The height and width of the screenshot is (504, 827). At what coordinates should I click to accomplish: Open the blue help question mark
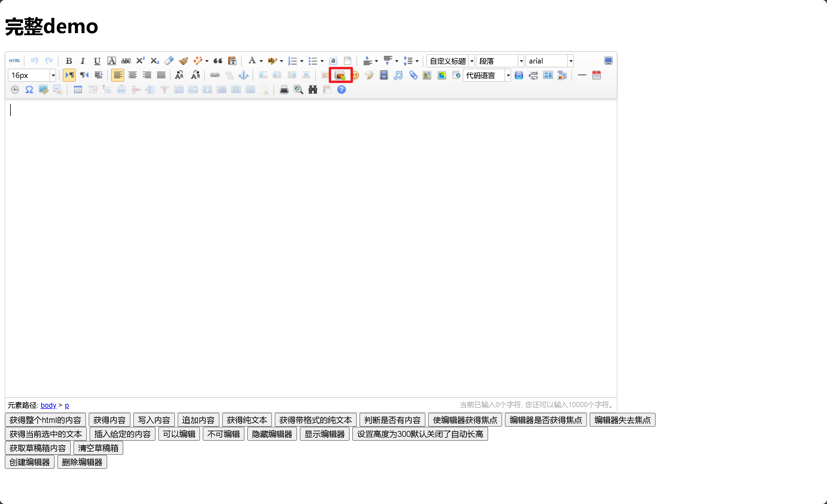[341, 89]
